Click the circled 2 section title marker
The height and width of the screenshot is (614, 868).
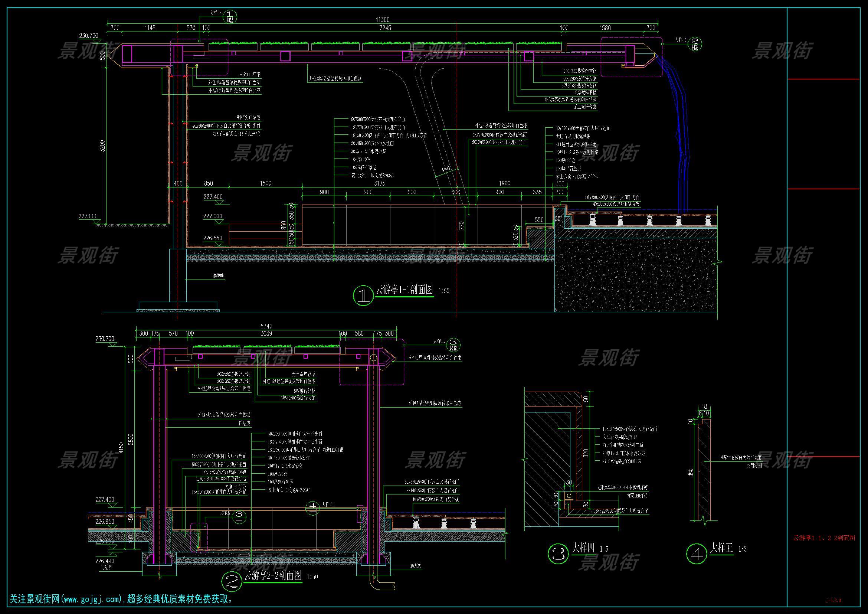pos(231,581)
